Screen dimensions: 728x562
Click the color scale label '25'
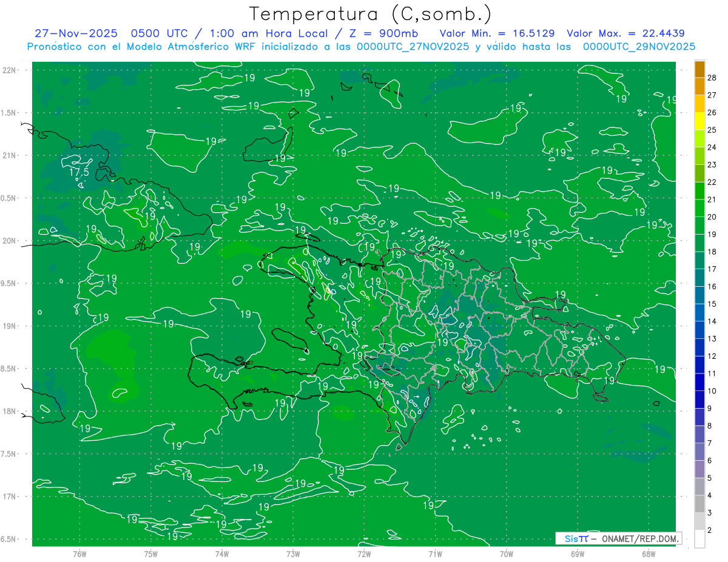(712, 130)
